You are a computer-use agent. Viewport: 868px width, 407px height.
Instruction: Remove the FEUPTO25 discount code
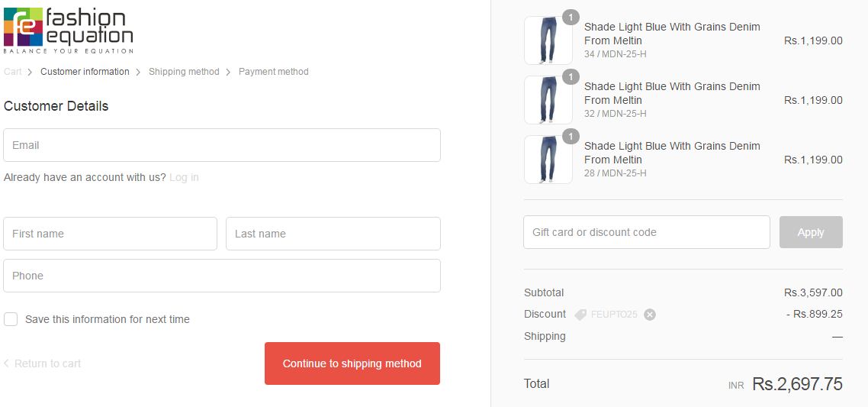coord(650,315)
